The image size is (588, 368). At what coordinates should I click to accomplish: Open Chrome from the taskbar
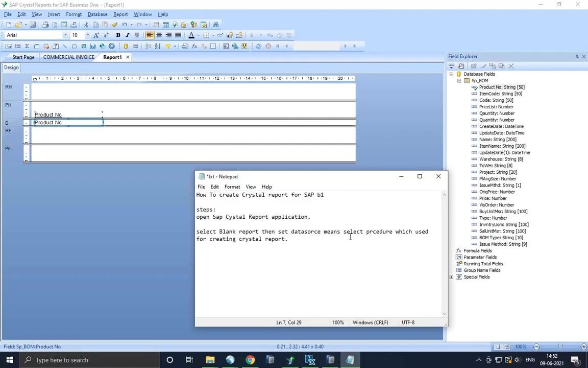(x=250, y=360)
